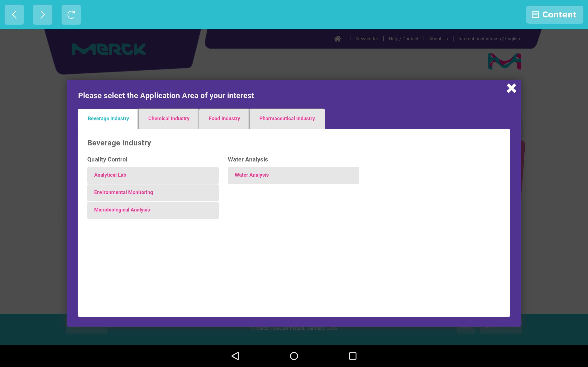Choose the Water Analysis button

coord(293,175)
